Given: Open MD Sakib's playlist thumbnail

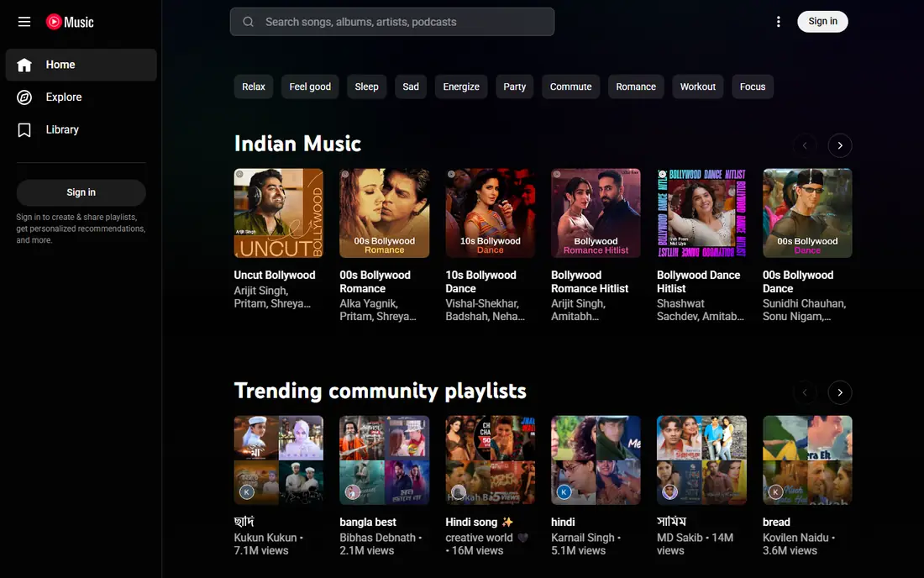Looking at the screenshot, I should click(x=702, y=460).
